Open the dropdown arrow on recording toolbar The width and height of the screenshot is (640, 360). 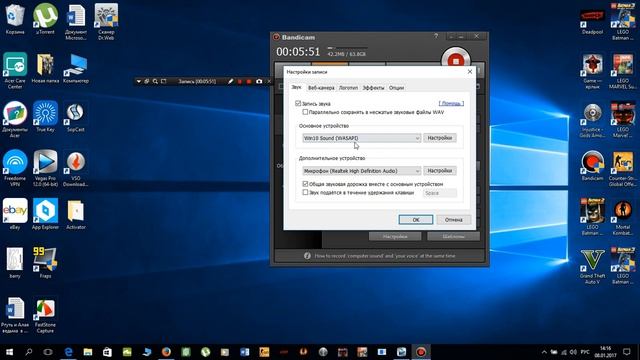[x=139, y=81]
